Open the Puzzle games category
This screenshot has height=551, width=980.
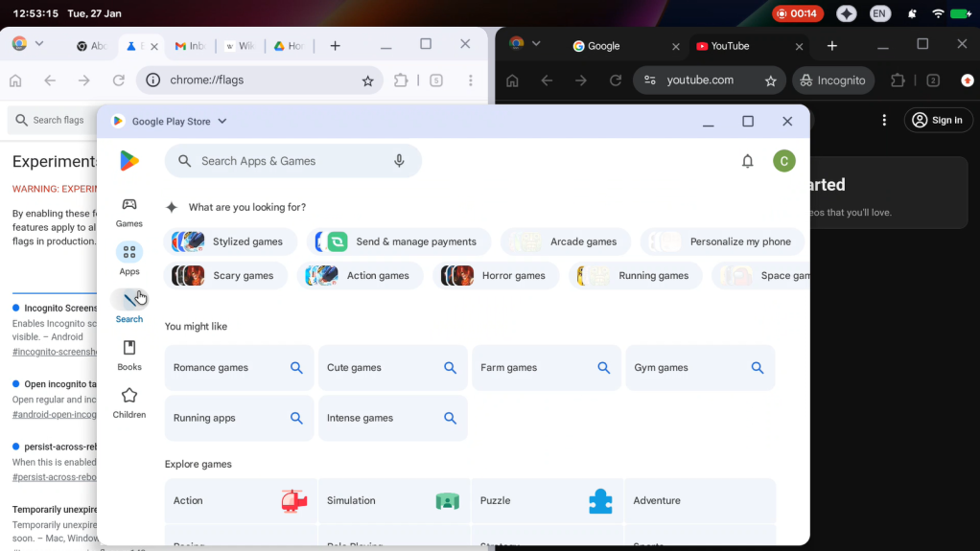pos(547,501)
